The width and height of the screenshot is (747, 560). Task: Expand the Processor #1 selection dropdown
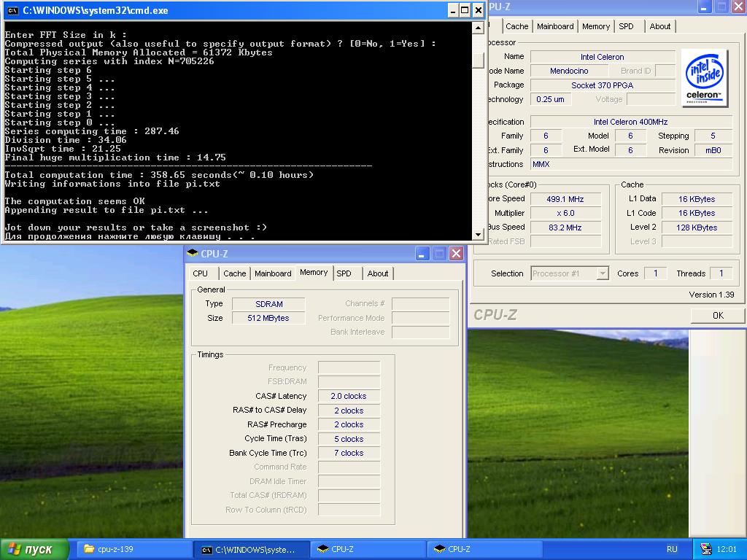pyautogui.click(x=603, y=273)
